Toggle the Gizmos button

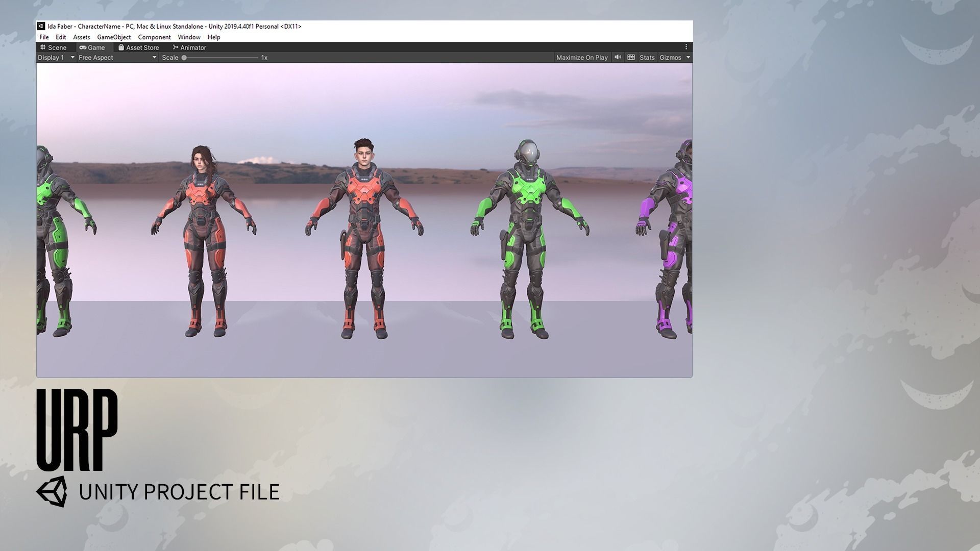[x=670, y=58]
